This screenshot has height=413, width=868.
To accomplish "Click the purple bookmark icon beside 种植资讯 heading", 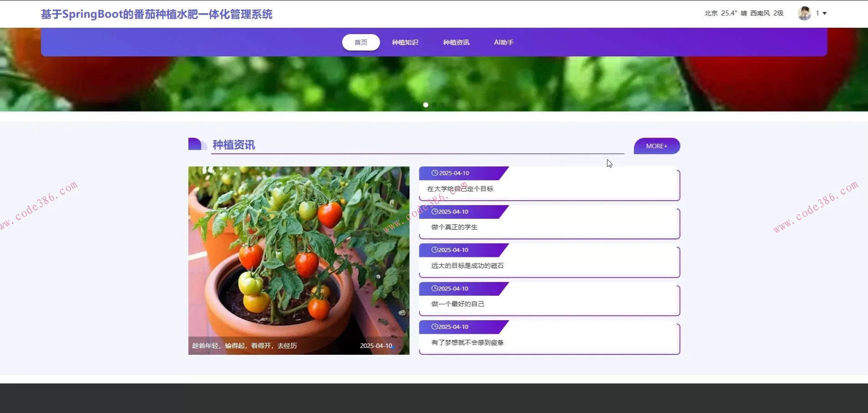I will pos(197,144).
